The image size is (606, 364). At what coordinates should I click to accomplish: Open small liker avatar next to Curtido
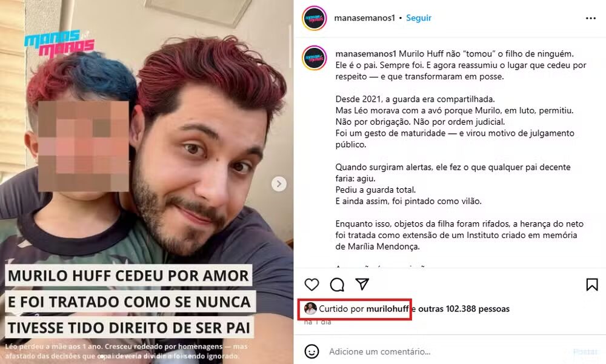[x=310, y=309]
